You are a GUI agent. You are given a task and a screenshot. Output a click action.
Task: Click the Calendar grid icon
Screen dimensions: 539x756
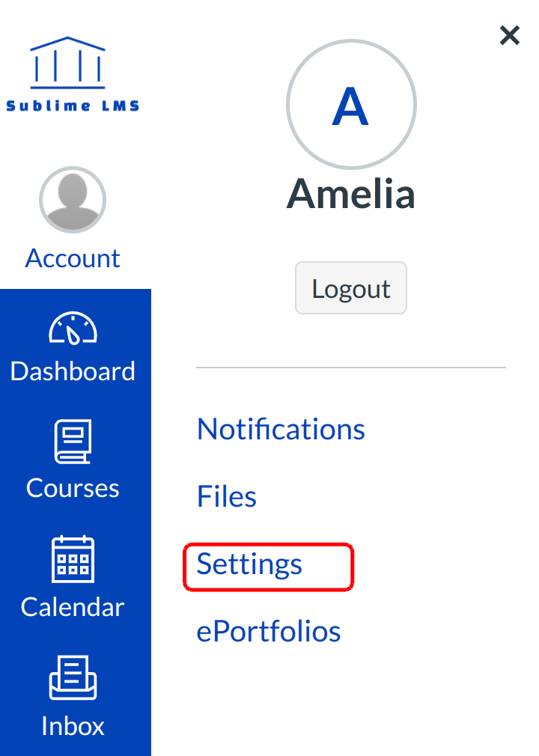pyautogui.click(x=73, y=559)
